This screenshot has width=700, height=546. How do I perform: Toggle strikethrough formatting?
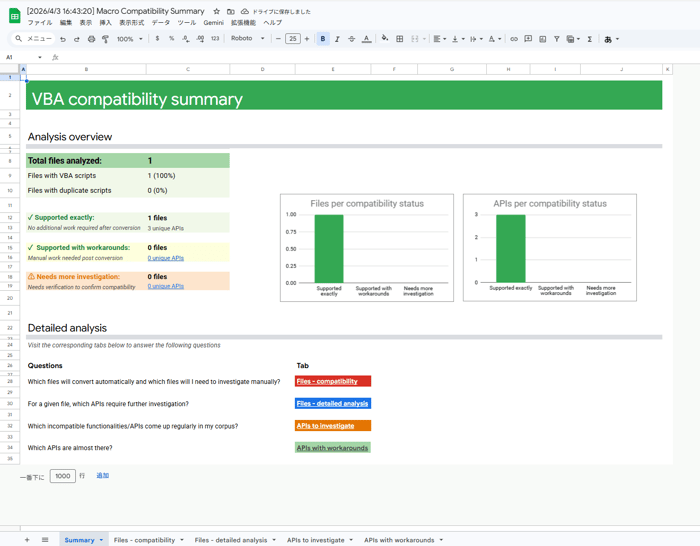[351, 39]
